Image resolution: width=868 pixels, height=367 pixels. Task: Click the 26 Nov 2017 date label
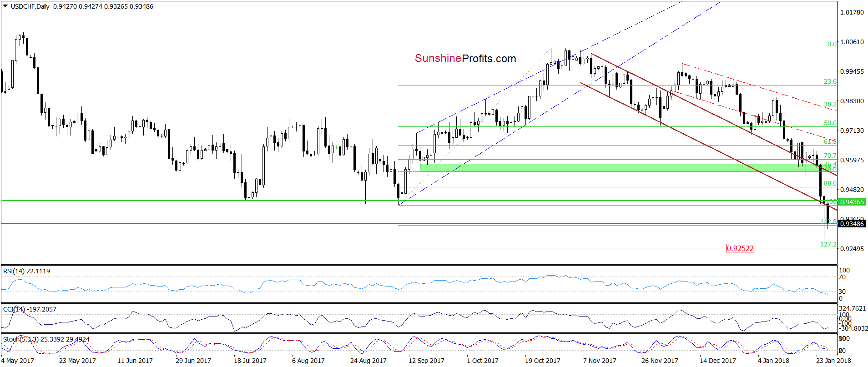tap(660, 361)
